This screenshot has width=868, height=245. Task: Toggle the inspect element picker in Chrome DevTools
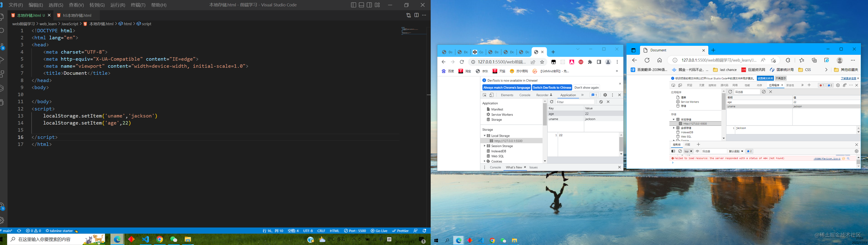click(x=485, y=95)
